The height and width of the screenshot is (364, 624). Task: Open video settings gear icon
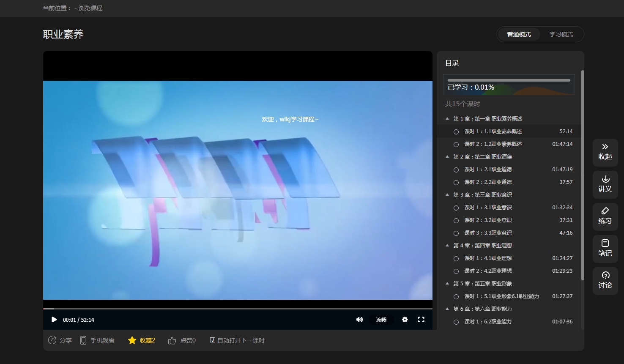(405, 320)
